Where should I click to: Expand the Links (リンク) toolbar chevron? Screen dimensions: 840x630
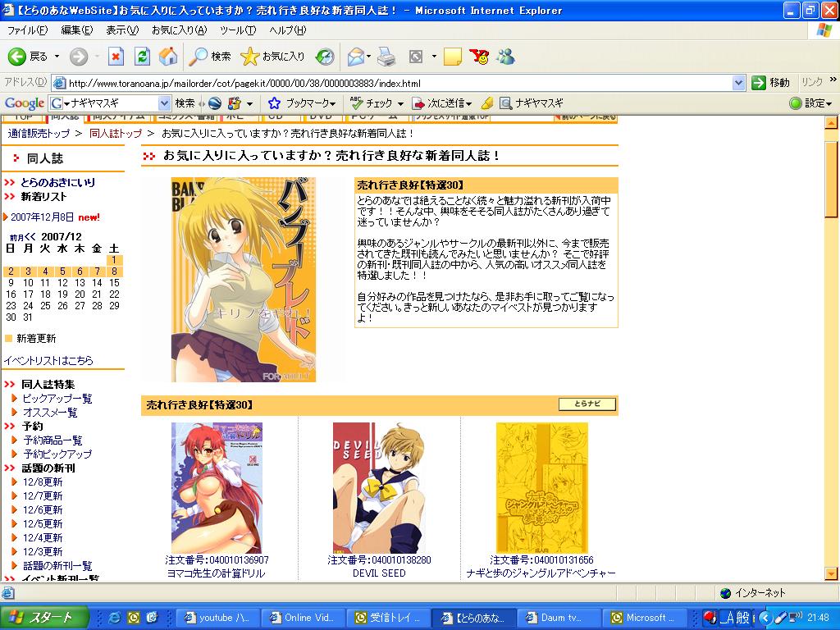pyautogui.click(x=833, y=80)
